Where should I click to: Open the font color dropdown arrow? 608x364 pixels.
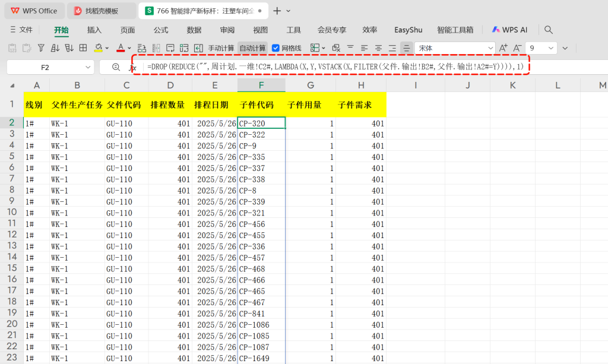[129, 49]
